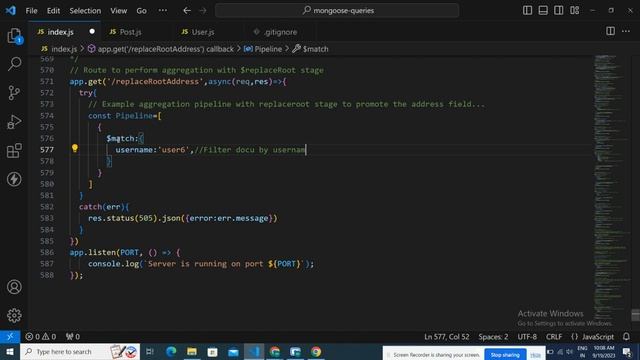Open the Edit menu
This screenshot has height=360, width=640.
click(53, 11)
